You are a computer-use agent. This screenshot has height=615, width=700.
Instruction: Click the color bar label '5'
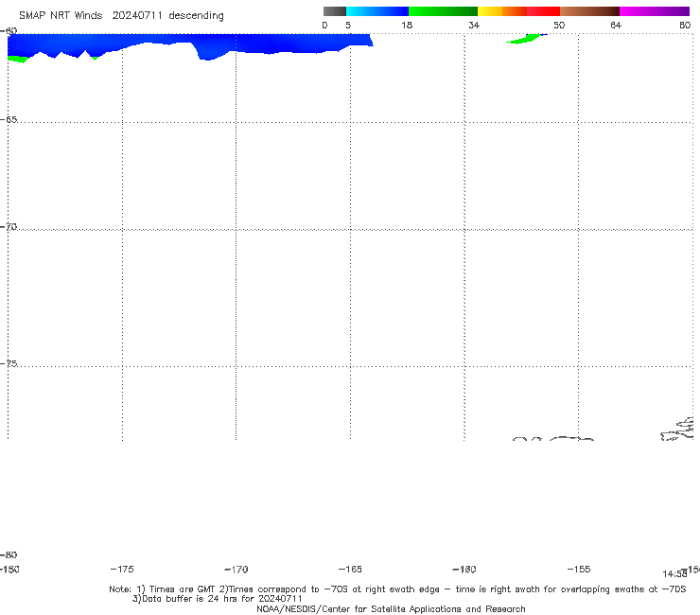(x=348, y=25)
